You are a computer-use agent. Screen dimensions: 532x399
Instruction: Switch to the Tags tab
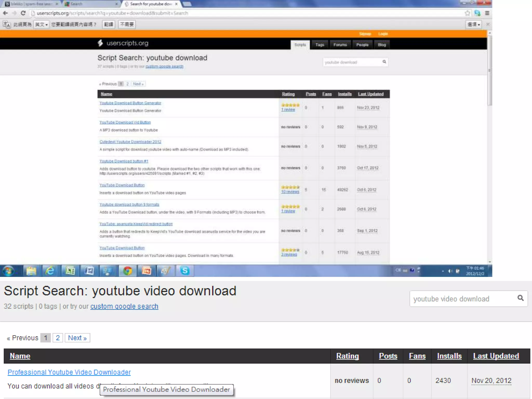(x=320, y=45)
